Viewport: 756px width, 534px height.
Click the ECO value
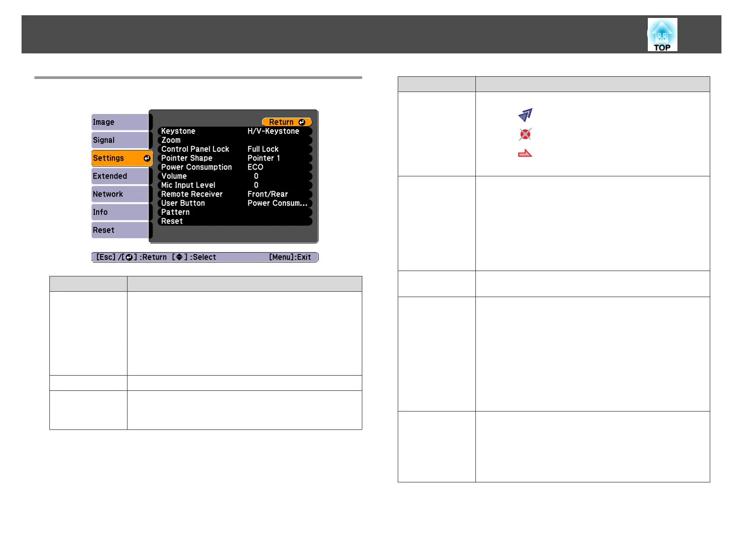[x=255, y=167]
